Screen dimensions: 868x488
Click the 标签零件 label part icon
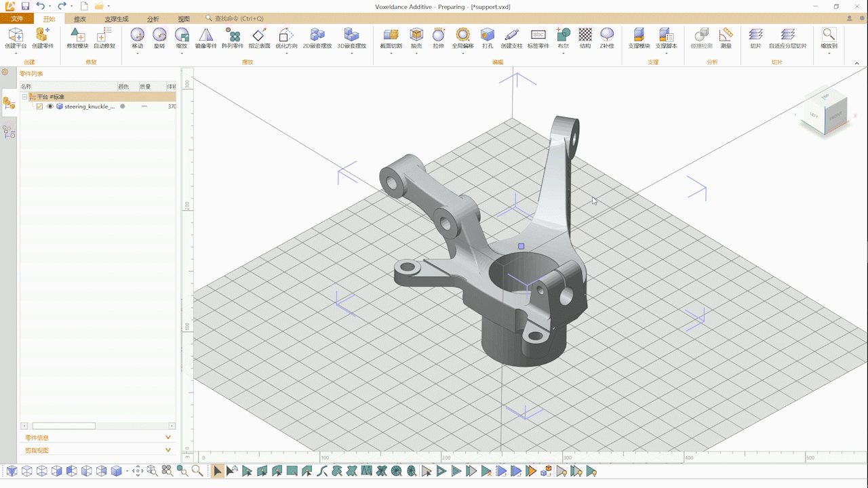pos(538,35)
